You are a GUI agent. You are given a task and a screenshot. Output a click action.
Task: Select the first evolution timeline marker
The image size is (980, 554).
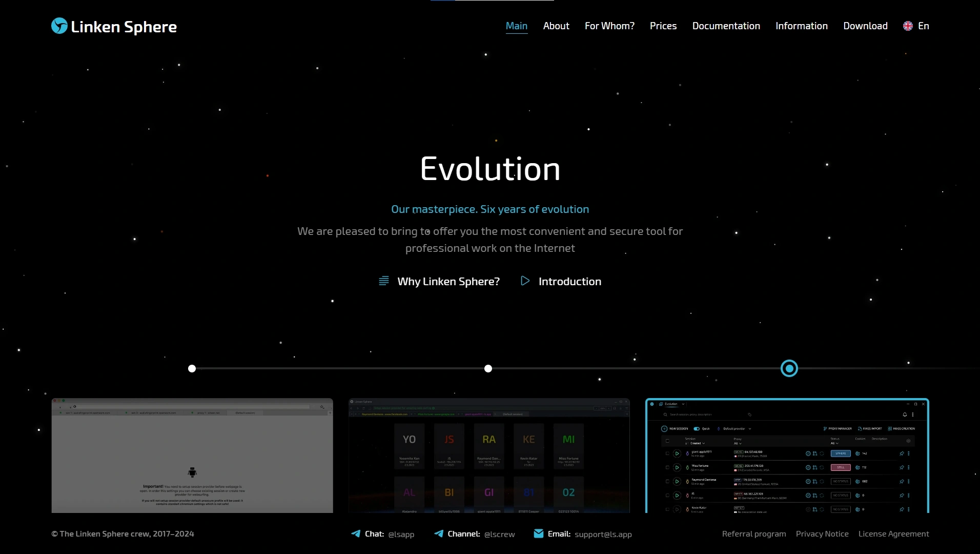pos(192,368)
